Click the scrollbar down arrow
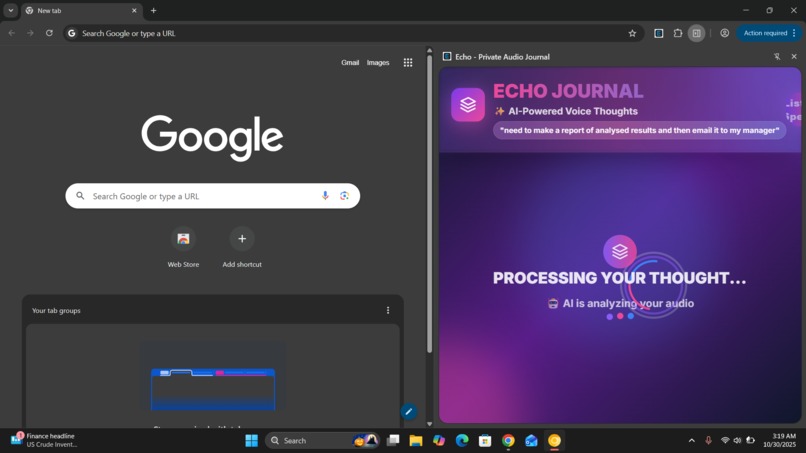Image resolution: width=806 pixels, height=453 pixels. click(x=430, y=424)
